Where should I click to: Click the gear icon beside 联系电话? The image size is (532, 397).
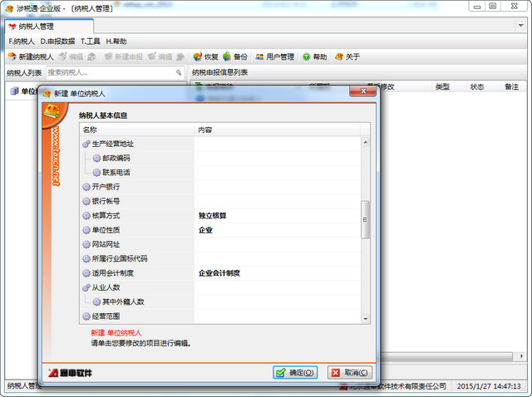[x=96, y=173]
